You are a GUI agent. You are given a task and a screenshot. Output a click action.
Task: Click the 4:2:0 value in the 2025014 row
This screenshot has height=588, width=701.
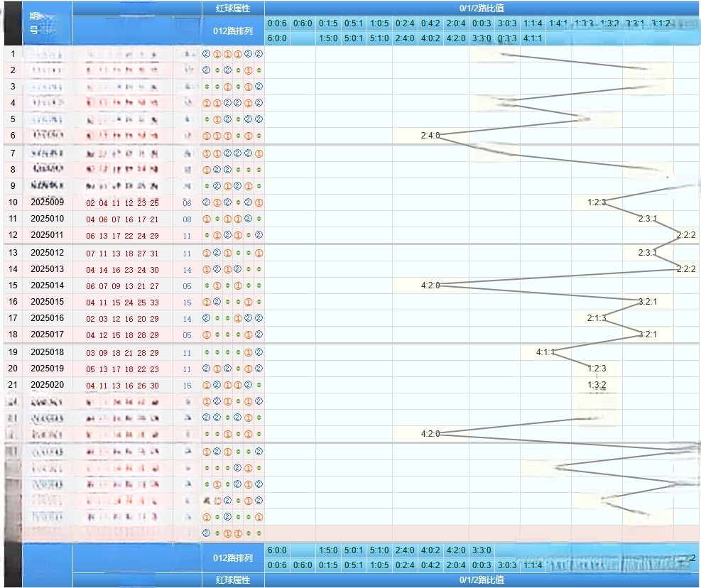pos(430,285)
